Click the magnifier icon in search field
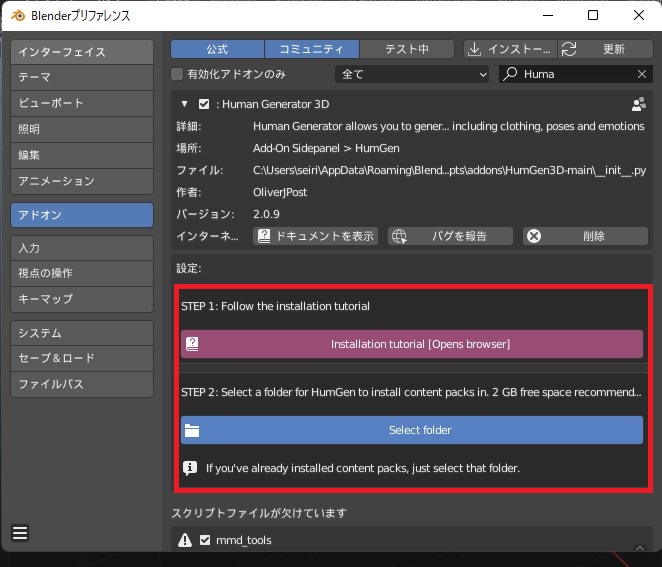Viewport: 662px width, 567px height. point(510,74)
